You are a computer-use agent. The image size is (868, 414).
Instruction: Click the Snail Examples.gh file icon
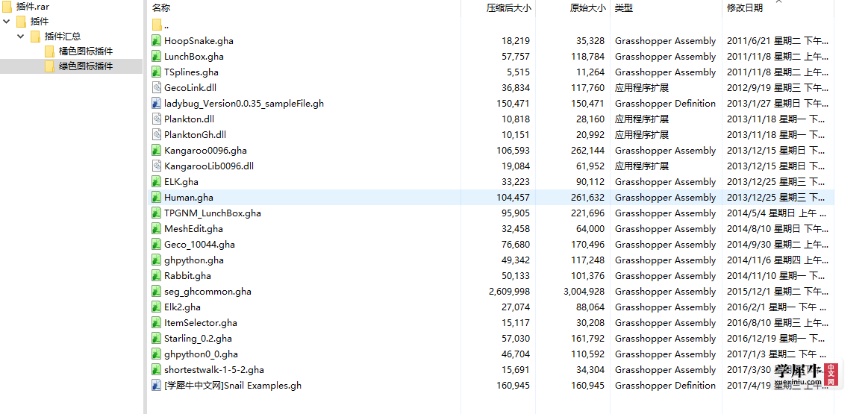(157, 385)
